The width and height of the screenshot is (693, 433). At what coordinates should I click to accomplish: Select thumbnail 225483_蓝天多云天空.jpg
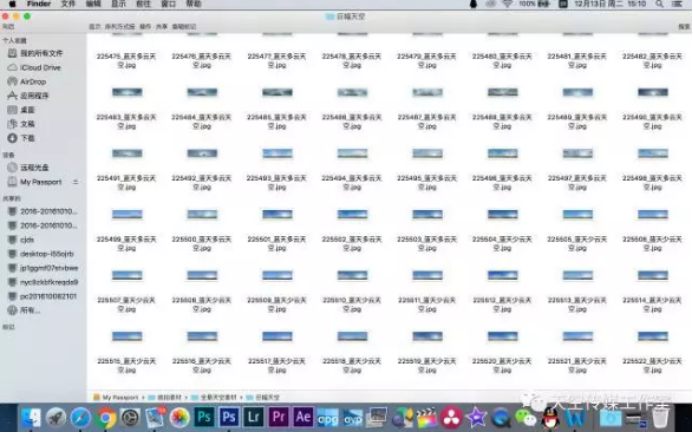click(x=126, y=92)
